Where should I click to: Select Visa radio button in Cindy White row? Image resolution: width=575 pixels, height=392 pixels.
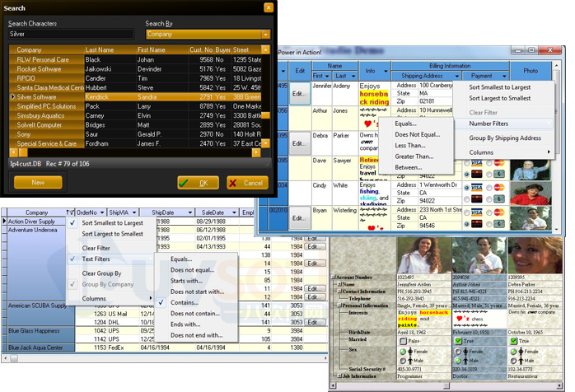coord(466,188)
